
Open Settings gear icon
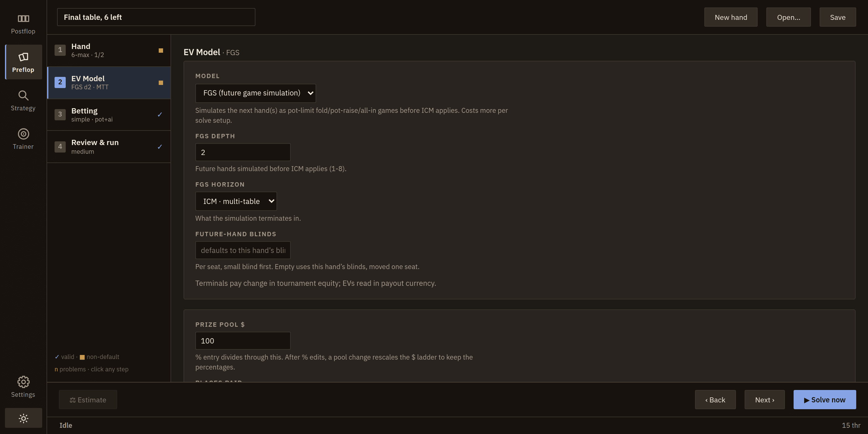(x=23, y=382)
